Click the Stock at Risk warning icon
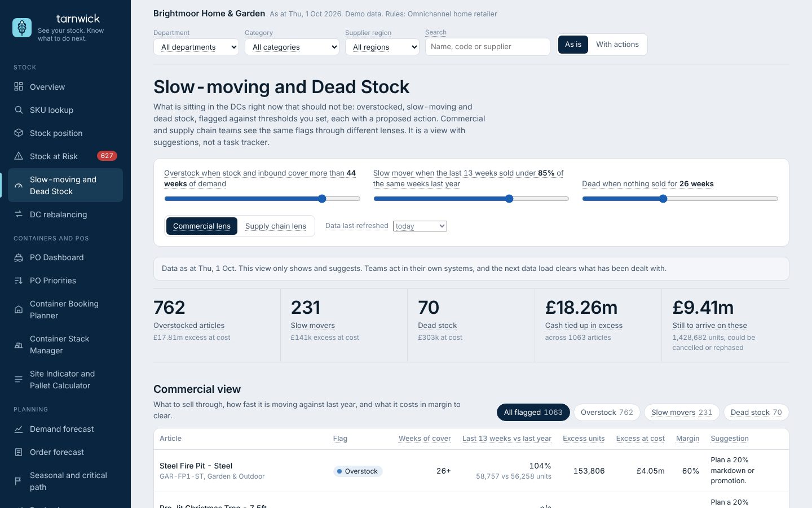Image resolution: width=812 pixels, height=508 pixels. (x=19, y=156)
